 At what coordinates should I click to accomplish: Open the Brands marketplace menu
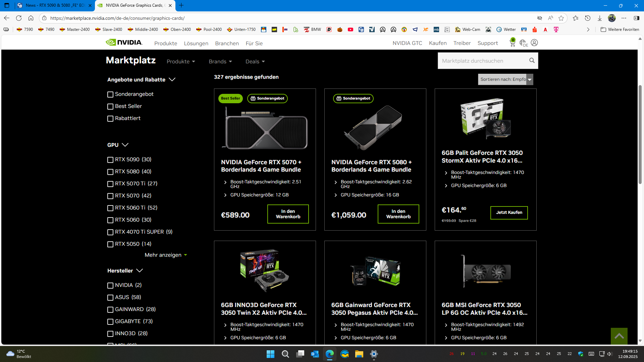point(220,62)
